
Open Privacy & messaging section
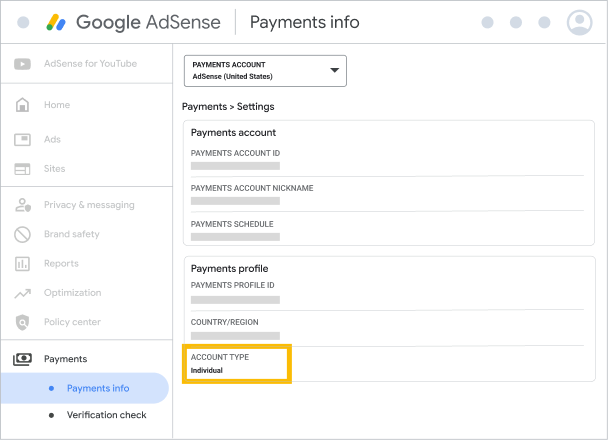[x=89, y=205]
